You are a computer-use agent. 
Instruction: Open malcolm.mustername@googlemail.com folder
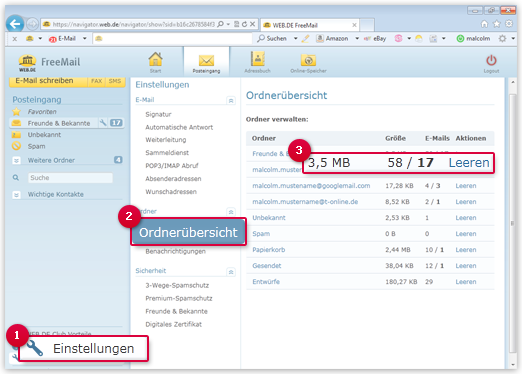coord(311,186)
